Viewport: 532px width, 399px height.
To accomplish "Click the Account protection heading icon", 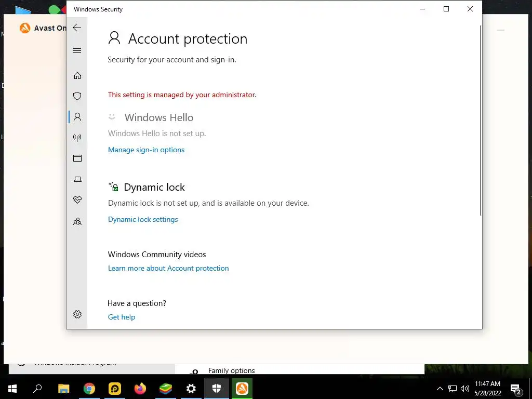I will pos(114,38).
